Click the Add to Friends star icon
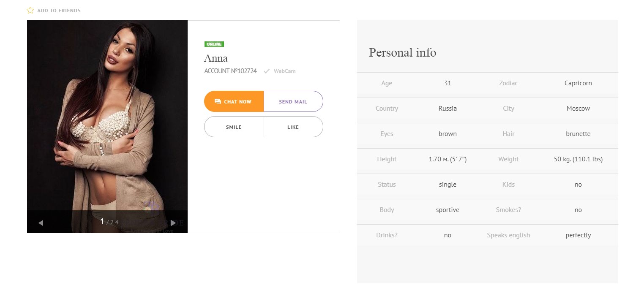The width and height of the screenshot is (644, 299). tap(30, 10)
